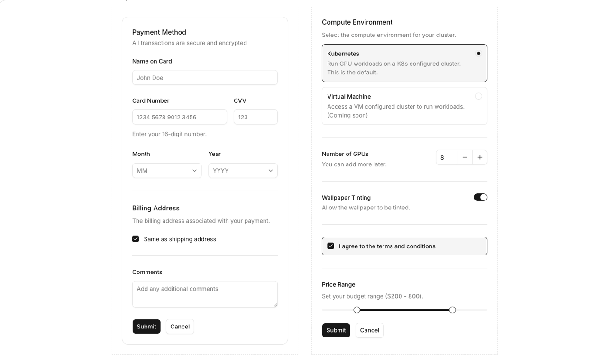The image size is (593, 364).
Task: Focus the CVV input field
Action: point(255,117)
